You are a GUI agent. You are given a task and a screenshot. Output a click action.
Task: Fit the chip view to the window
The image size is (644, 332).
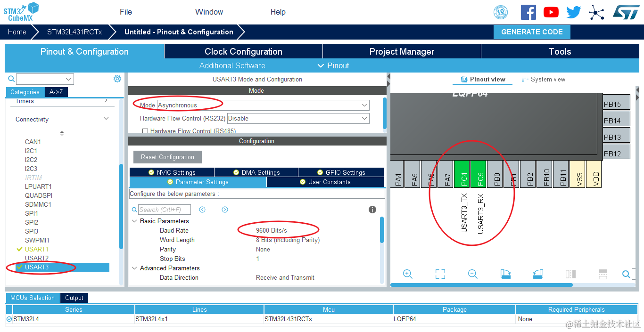coord(440,274)
